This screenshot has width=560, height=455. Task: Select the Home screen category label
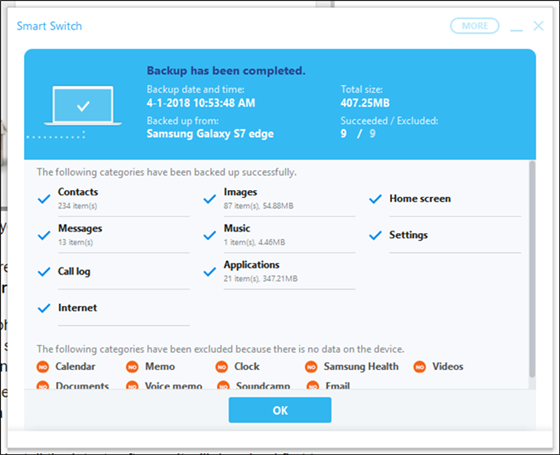point(420,199)
